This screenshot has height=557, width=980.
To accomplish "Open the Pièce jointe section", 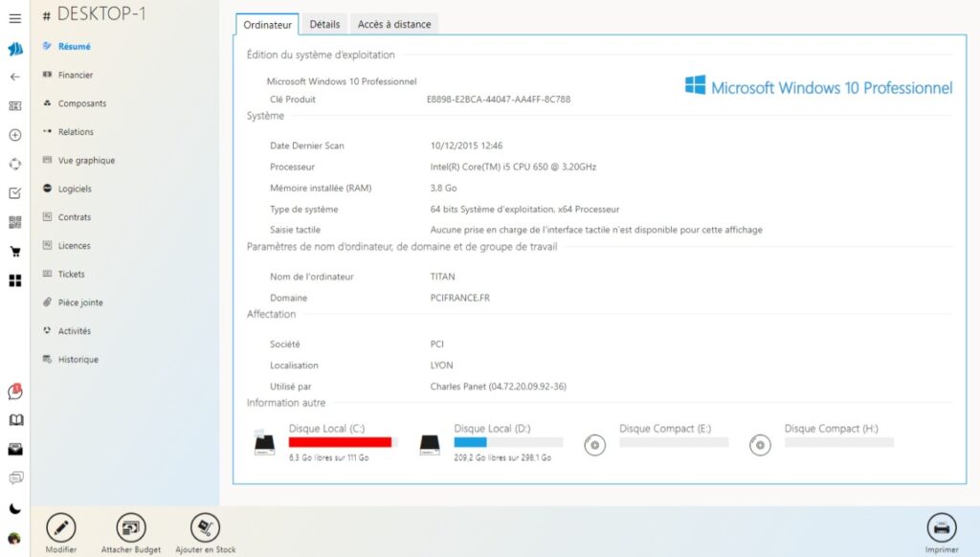I will click(x=79, y=302).
